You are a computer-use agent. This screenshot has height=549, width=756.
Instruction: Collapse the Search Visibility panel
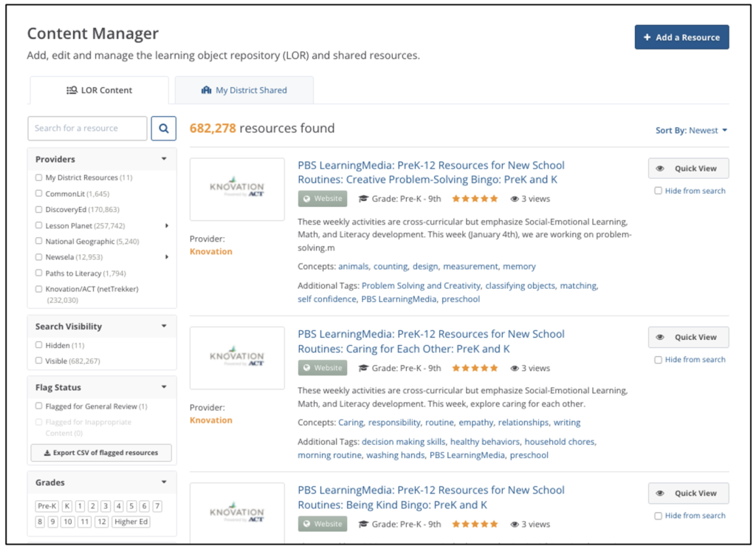coord(164,326)
